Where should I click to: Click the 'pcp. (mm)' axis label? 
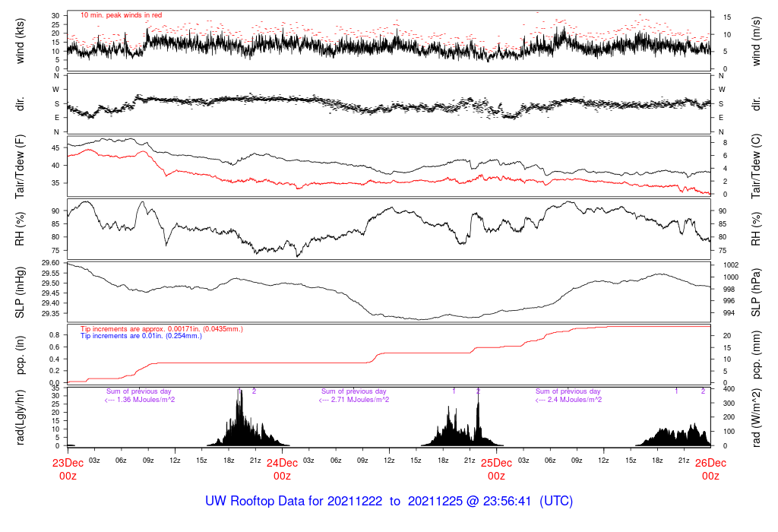(x=756, y=356)
